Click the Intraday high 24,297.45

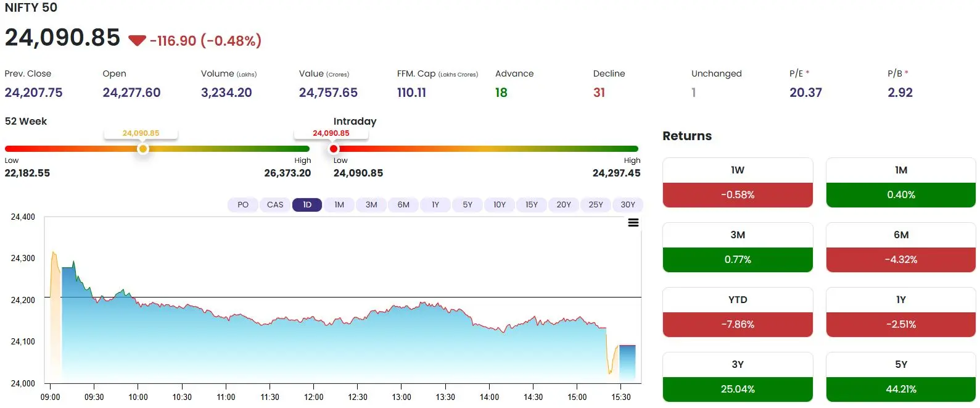click(x=616, y=173)
